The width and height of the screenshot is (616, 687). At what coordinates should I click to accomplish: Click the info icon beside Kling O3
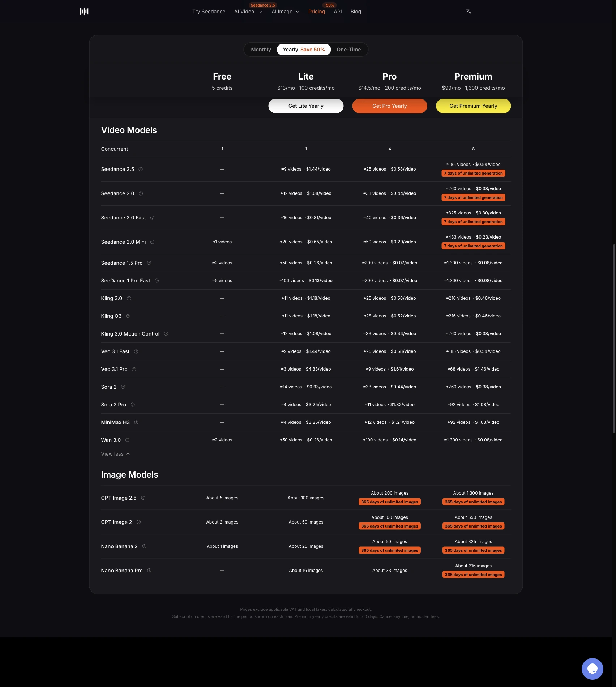pyautogui.click(x=128, y=316)
